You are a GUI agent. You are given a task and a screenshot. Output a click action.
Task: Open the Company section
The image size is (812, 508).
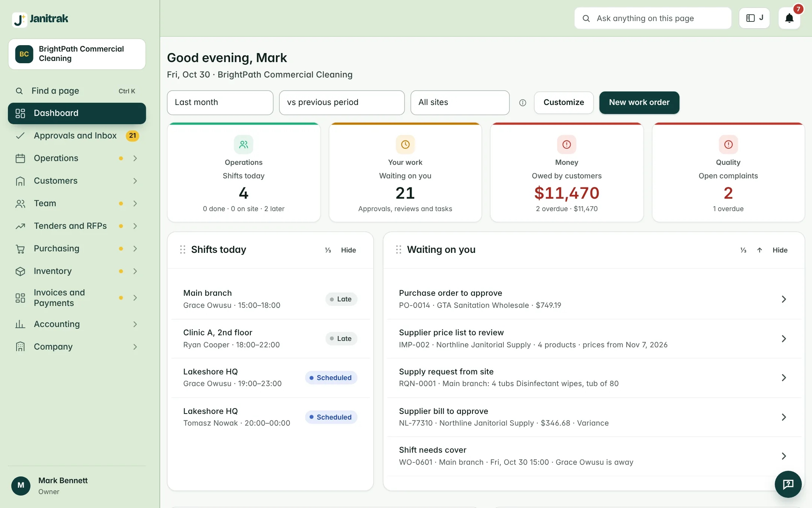[77, 347]
